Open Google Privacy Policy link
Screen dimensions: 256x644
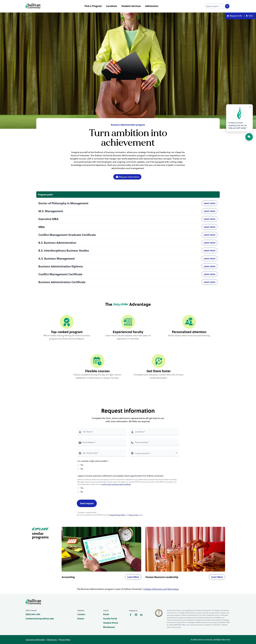tap(117, 515)
